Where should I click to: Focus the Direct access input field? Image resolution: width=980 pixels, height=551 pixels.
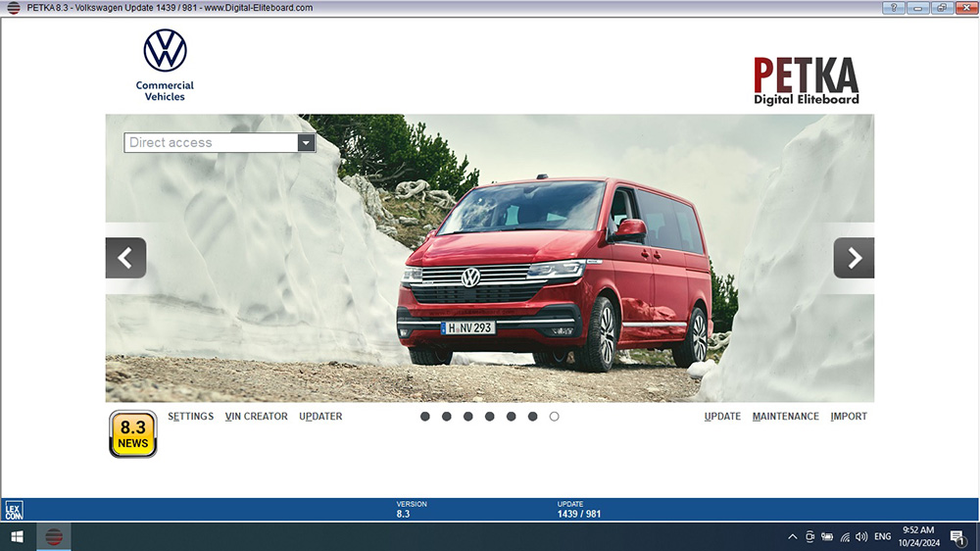212,142
